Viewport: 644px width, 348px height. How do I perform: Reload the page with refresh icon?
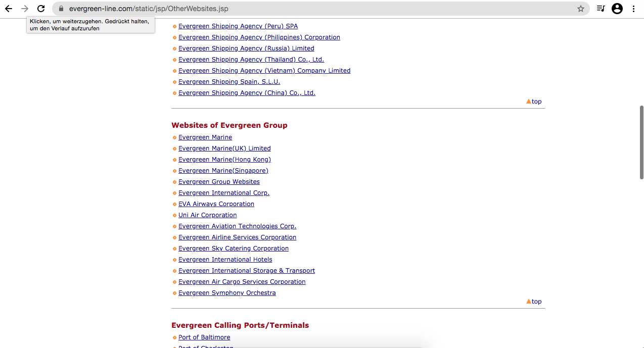coord(41,9)
